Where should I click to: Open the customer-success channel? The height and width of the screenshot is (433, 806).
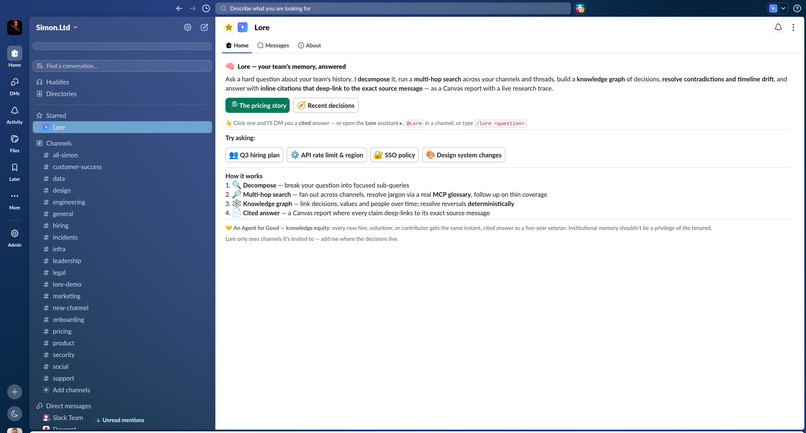[122, 167]
